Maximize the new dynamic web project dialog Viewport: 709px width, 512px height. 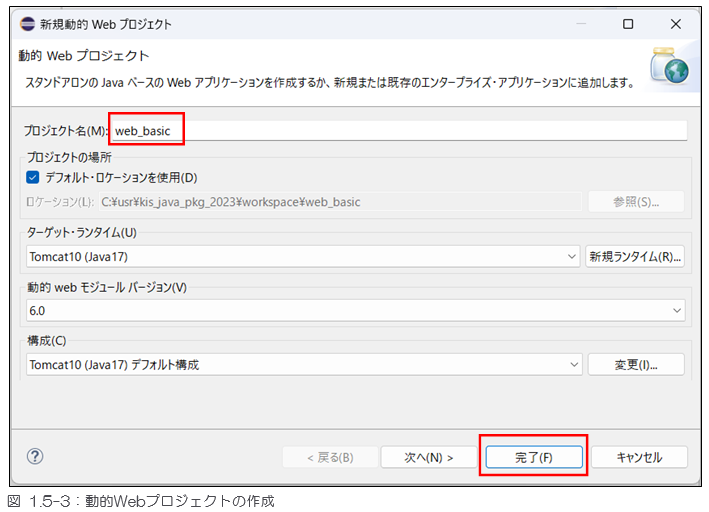click(628, 23)
